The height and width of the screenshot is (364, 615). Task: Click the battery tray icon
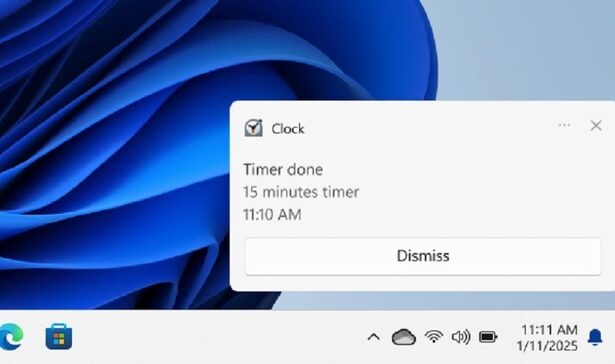point(488,337)
